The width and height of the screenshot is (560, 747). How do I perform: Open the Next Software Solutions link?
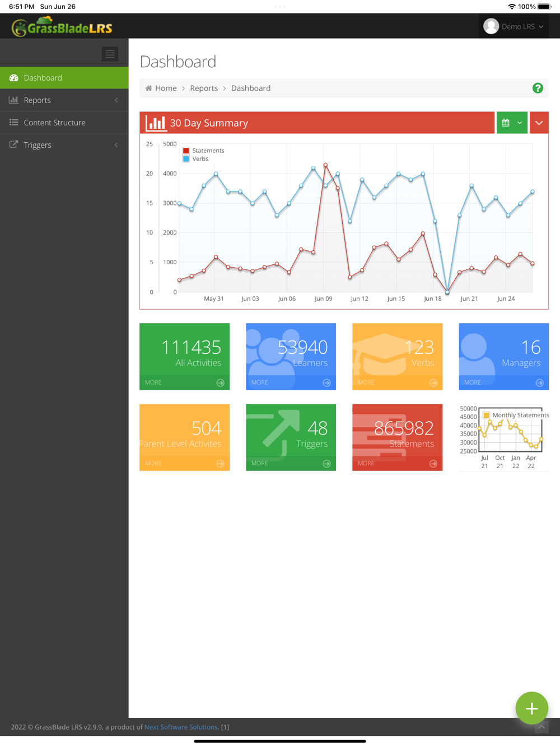click(181, 727)
